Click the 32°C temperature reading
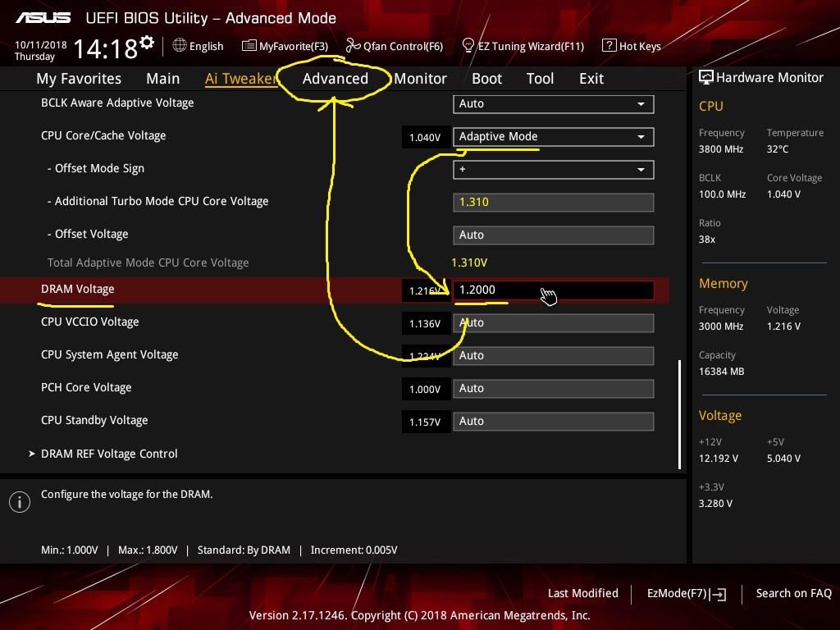Viewport: 840px width, 630px height. pyautogui.click(x=778, y=149)
